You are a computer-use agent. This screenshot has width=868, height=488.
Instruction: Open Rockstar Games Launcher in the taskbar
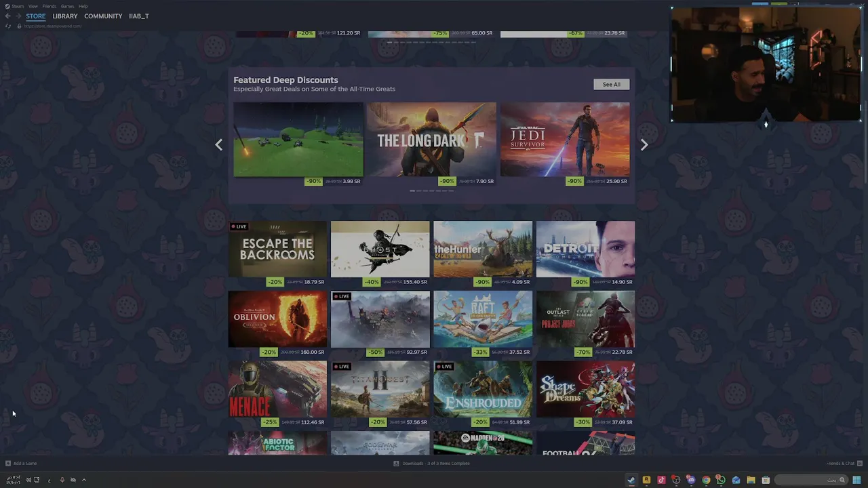(x=646, y=480)
